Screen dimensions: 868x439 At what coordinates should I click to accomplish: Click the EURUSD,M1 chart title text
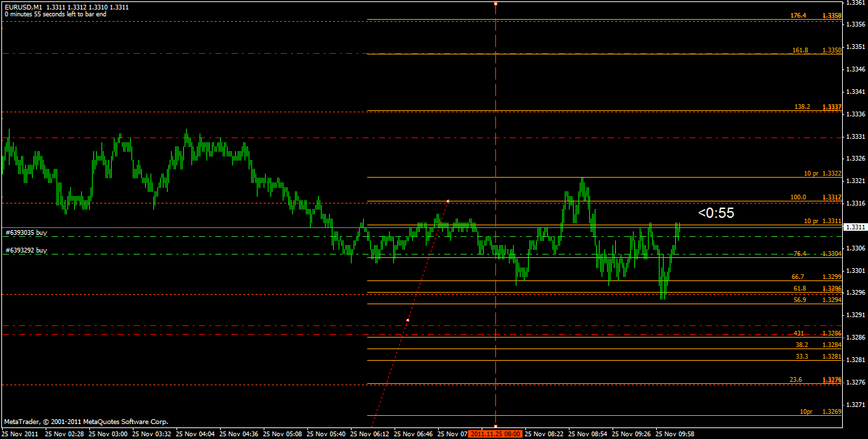[23, 7]
